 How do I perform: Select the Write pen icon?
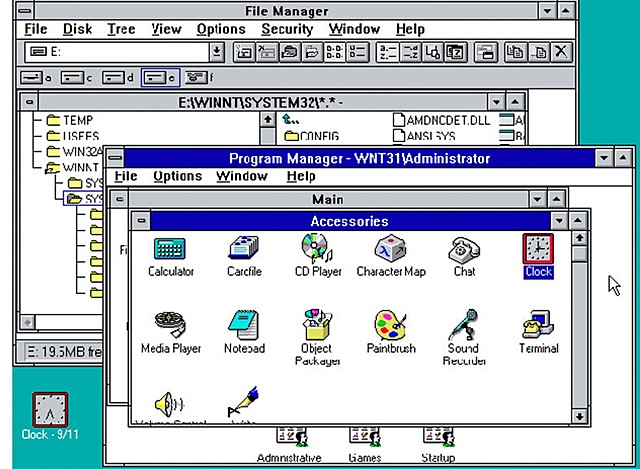point(243,402)
